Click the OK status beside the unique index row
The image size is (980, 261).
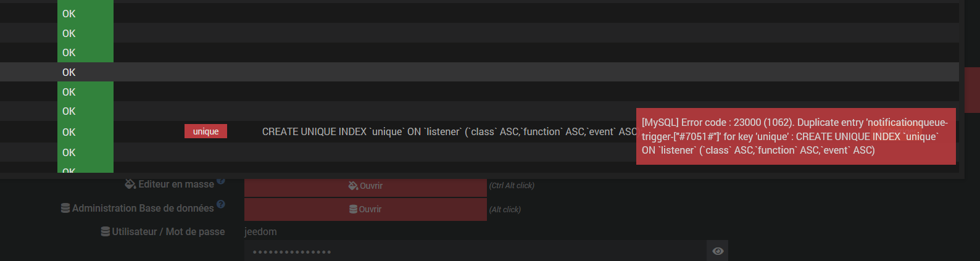69,132
